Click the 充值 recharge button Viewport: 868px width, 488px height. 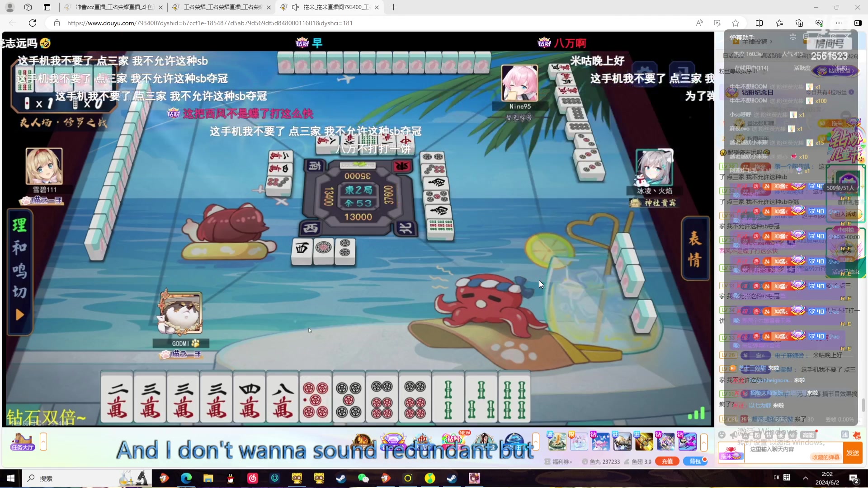pos(667,461)
